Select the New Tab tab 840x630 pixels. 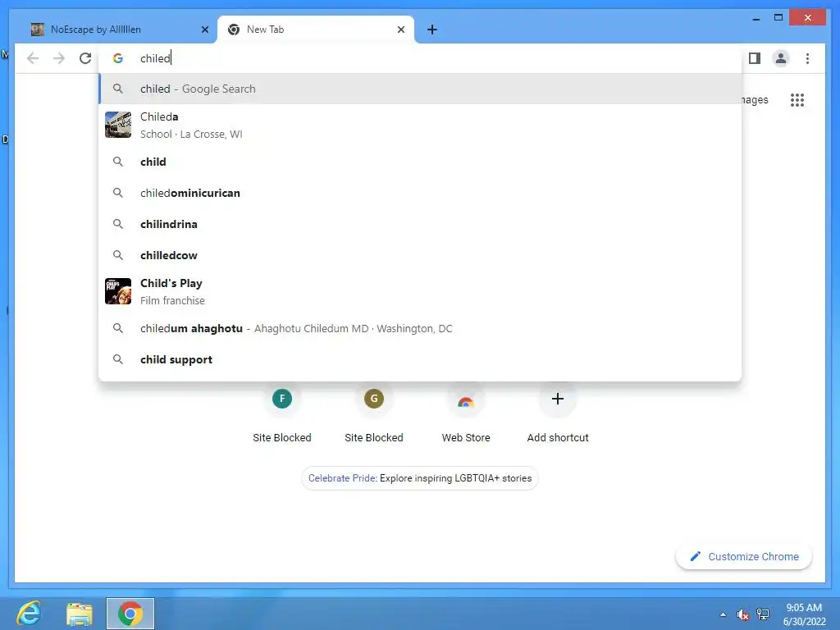(316, 30)
